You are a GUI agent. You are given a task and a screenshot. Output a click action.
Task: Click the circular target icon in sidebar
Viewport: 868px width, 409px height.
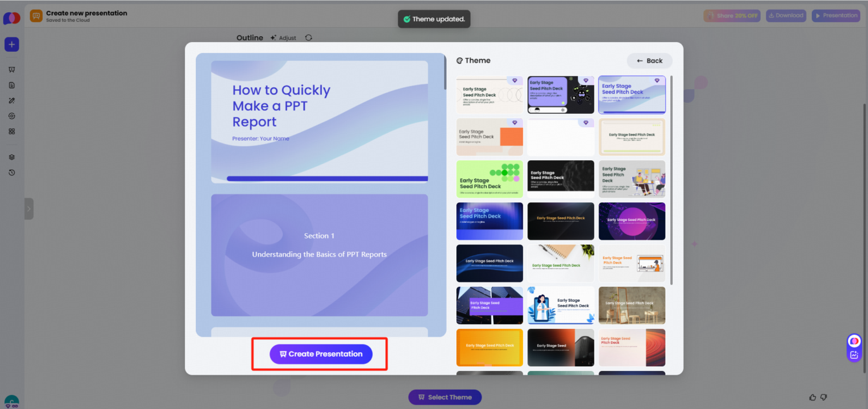[x=11, y=116]
